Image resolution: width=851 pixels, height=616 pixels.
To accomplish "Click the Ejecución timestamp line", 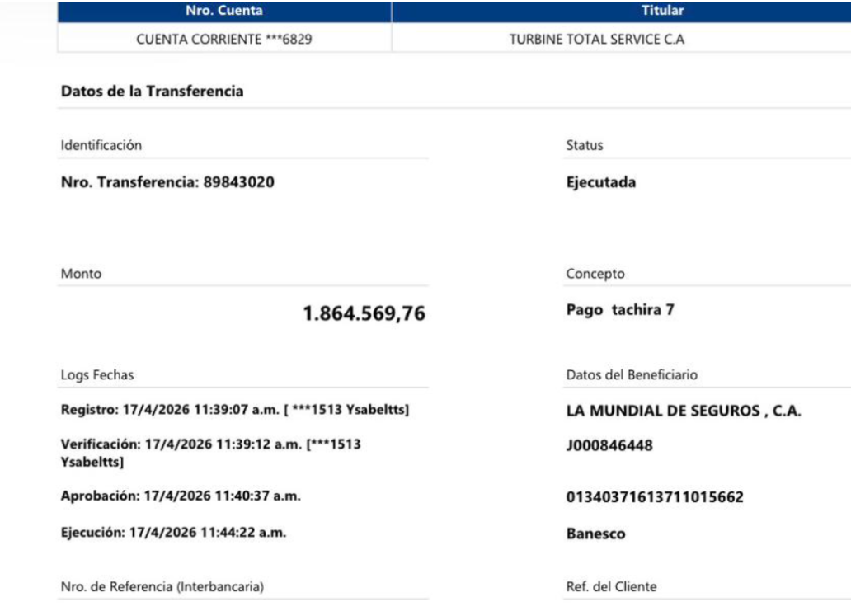I will point(173,533).
